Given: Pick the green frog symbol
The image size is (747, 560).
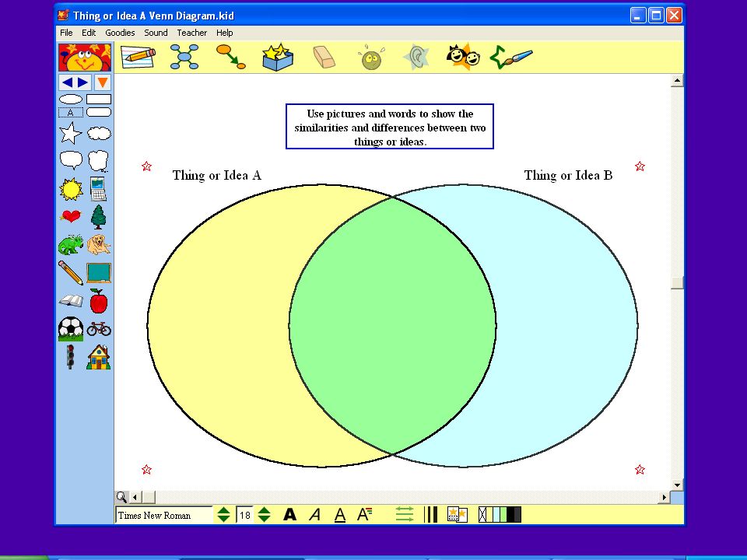Looking at the screenshot, I should coord(71,245).
